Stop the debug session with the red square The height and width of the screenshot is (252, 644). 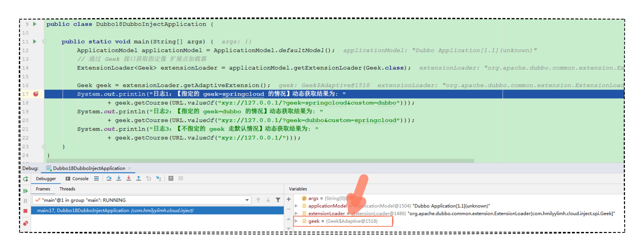[25, 211]
